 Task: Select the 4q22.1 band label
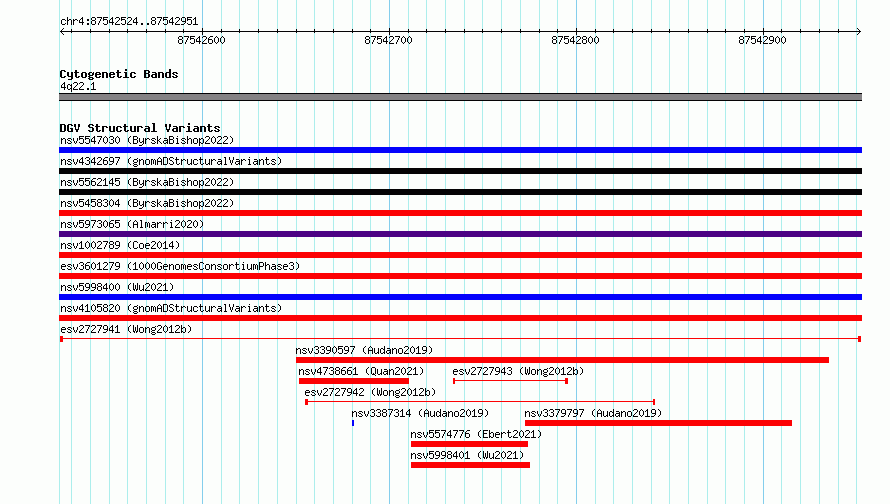(x=78, y=86)
